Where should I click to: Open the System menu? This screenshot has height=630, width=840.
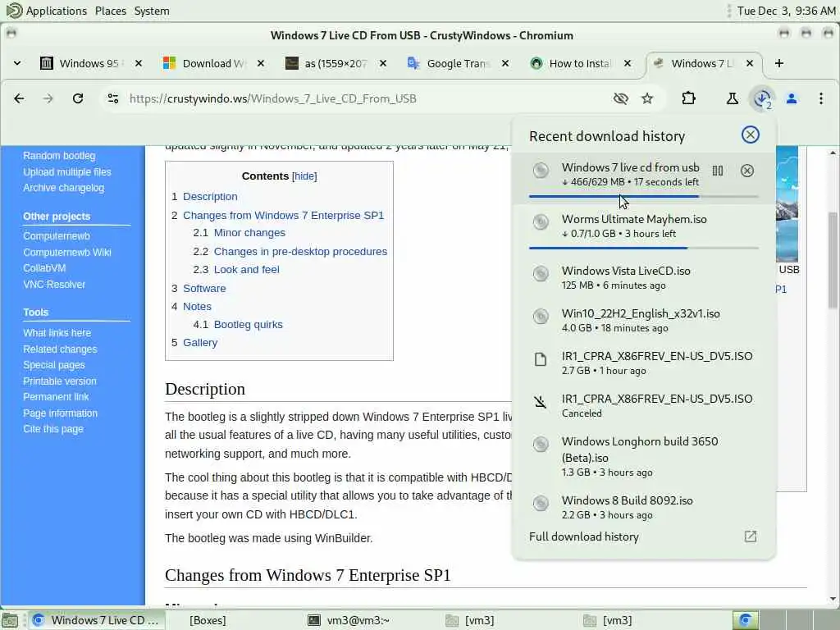coord(152,11)
